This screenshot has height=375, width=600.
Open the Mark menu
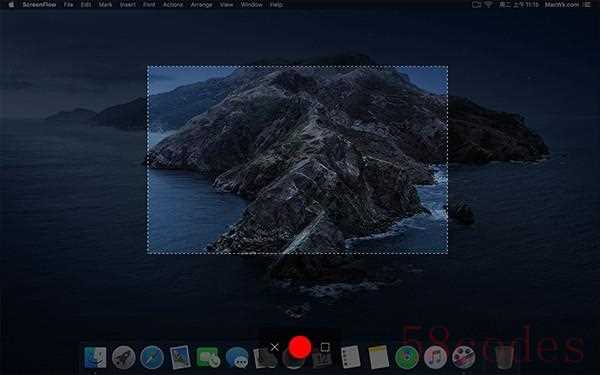[x=105, y=5]
